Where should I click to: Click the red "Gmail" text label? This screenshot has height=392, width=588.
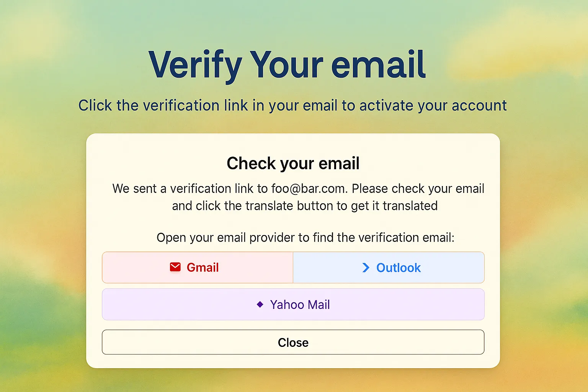point(203,267)
